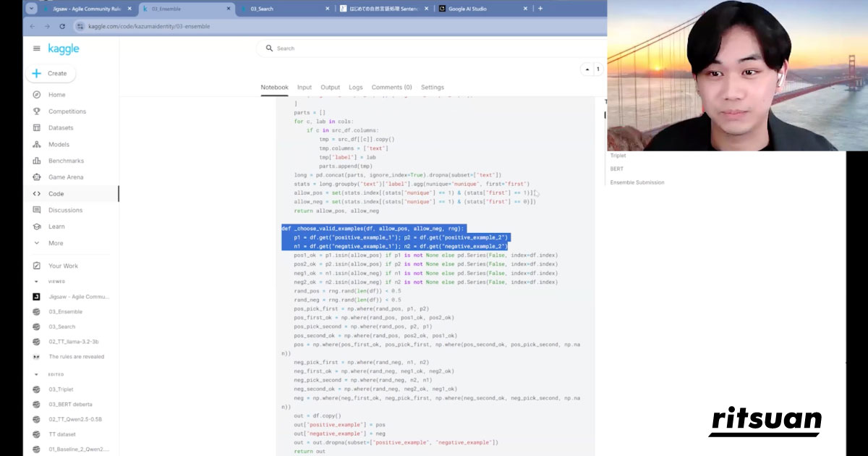Screen dimensions: 868x456
Task: Collapse the Viewed section list
Action: point(36,282)
